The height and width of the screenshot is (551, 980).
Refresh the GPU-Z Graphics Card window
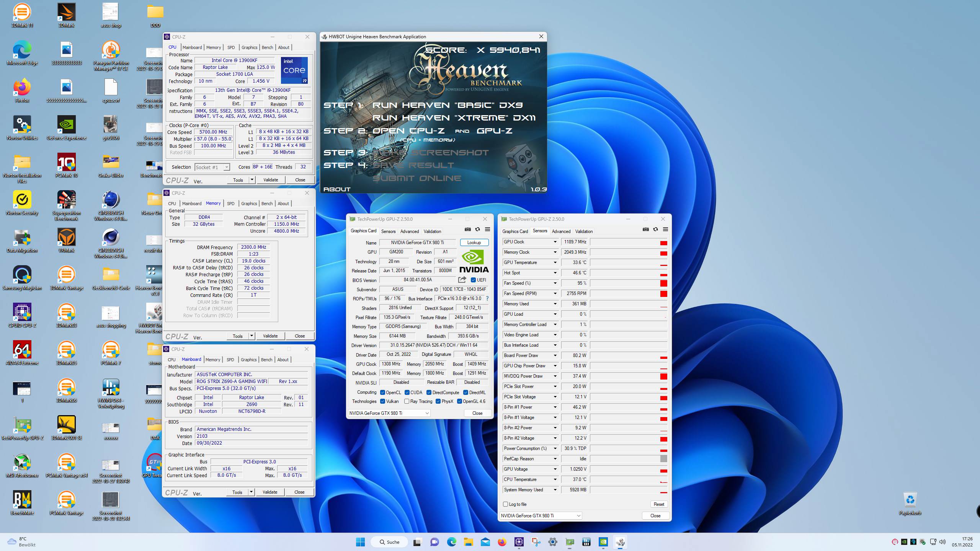477,229
